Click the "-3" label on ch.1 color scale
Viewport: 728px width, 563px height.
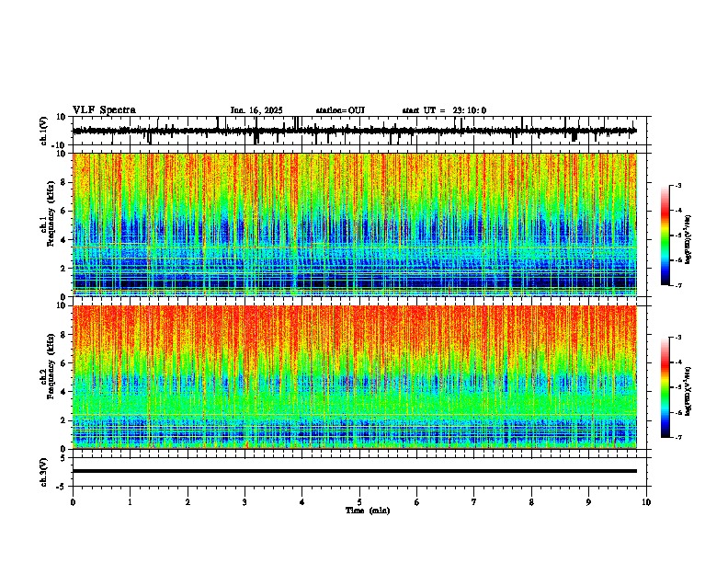tap(677, 185)
